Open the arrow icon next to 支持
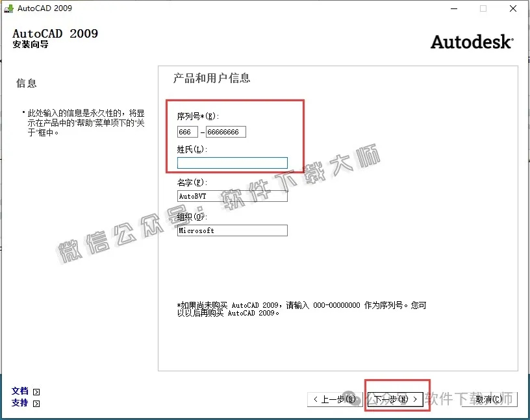Viewport: 530px width, 420px height. tap(37, 402)
